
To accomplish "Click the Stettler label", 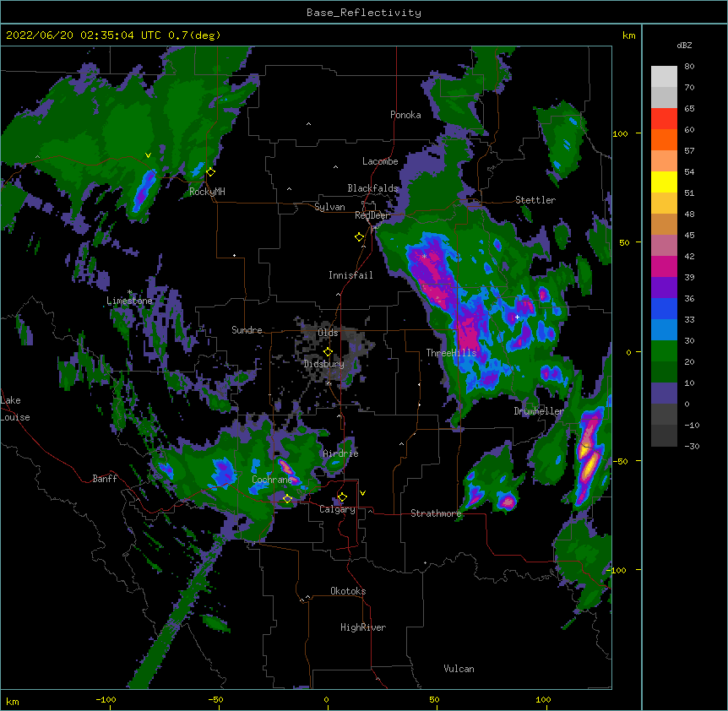I will tap(535, 200).
